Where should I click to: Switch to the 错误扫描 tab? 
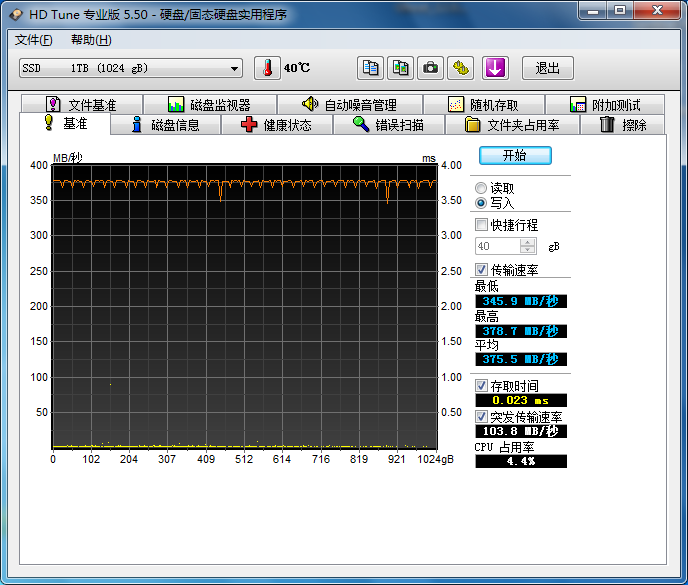[388, 125]
